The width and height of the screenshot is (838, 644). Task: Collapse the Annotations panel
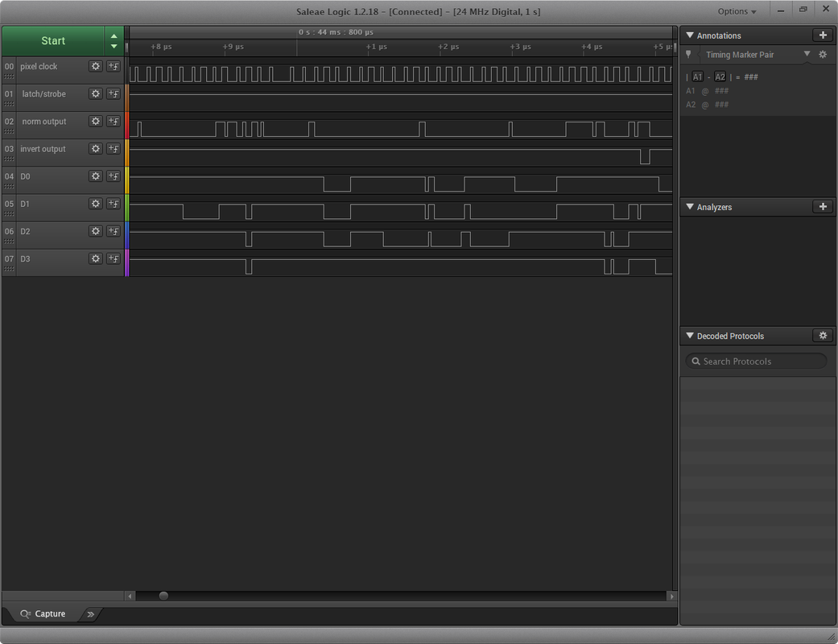[x=690, y=35]
